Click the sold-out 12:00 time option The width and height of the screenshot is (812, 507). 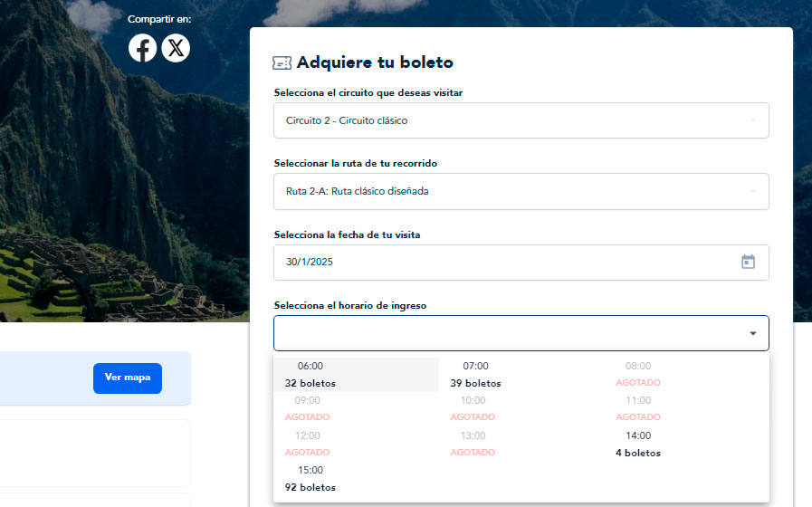(x=308, y=444)
